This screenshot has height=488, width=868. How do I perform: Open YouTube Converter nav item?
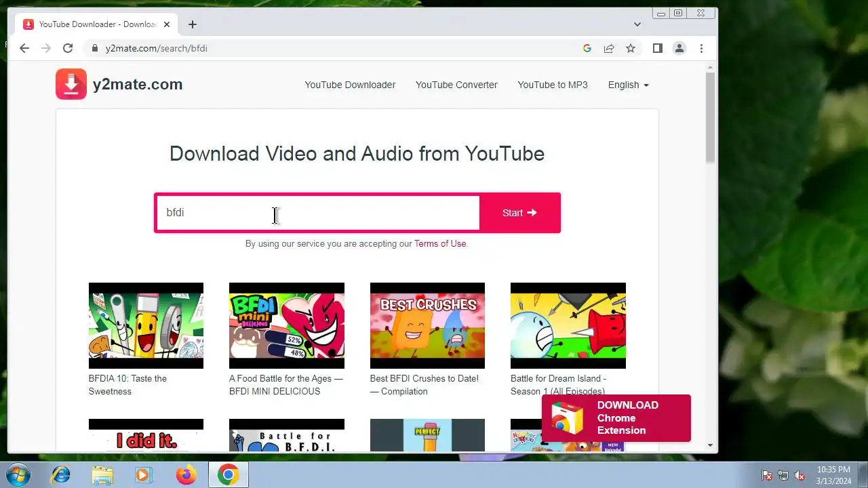tap(456, 85)
